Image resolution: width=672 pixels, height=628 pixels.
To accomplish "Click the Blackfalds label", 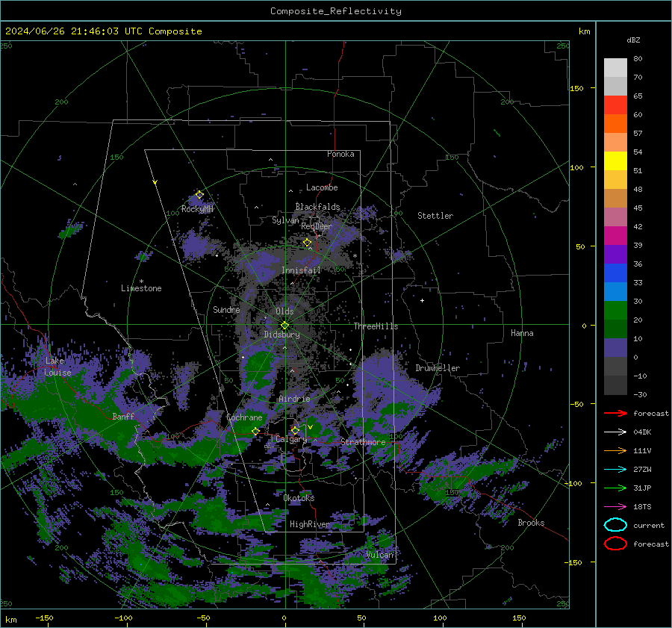I will tap(317, 207).
